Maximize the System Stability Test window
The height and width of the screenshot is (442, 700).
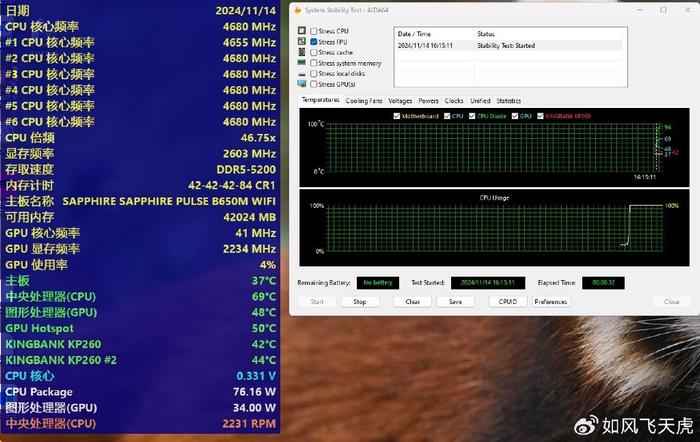click(663, 10)
